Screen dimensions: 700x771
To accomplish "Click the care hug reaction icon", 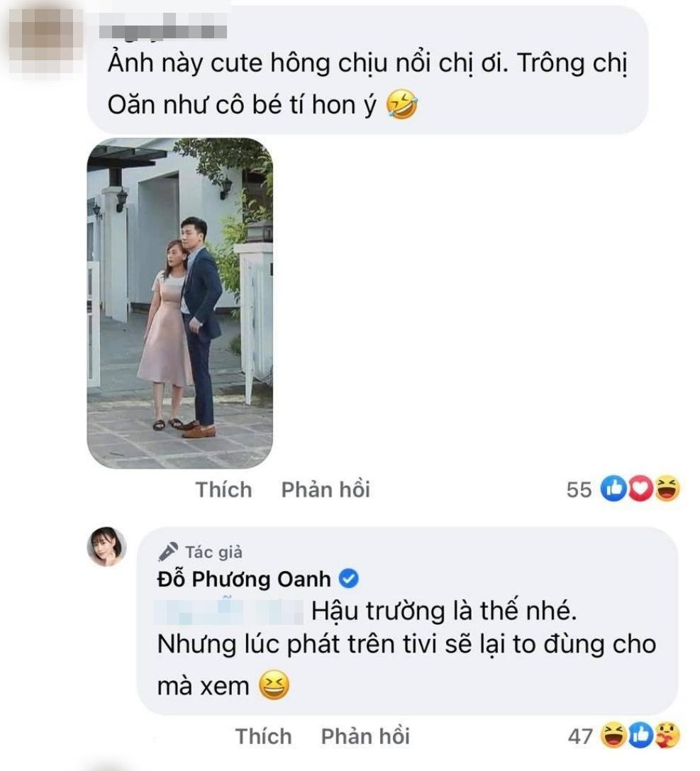I will click(x=667, y=736).
